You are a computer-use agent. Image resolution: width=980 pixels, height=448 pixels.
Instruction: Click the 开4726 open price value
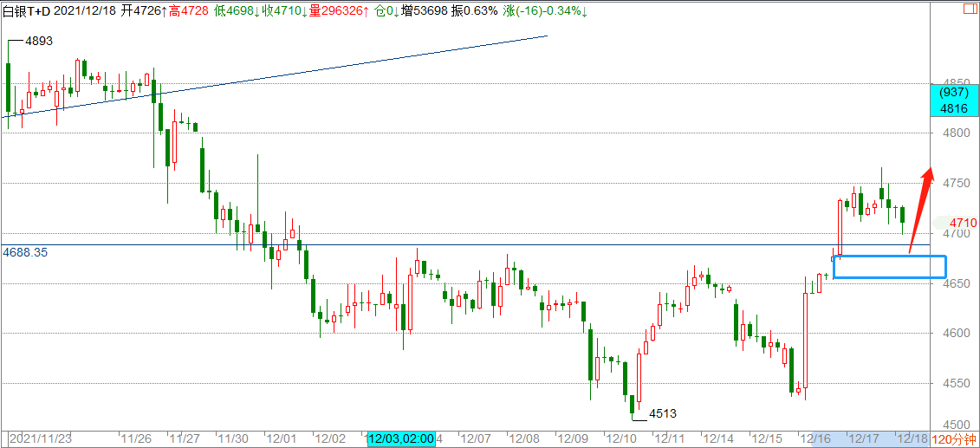(x=144, y=10)
